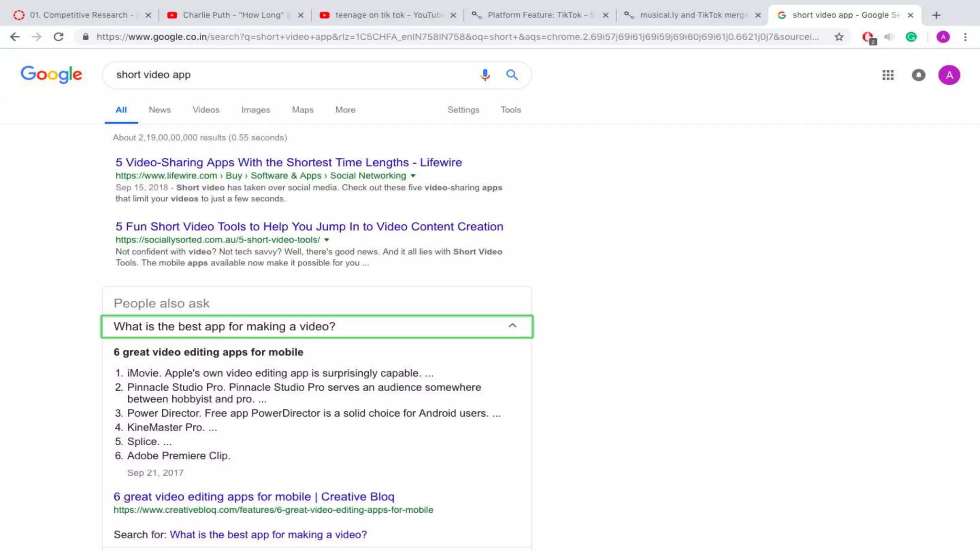Viewport: 980px width, 551px height.
Task: Open the More search options menu
Action: point(345,110)
